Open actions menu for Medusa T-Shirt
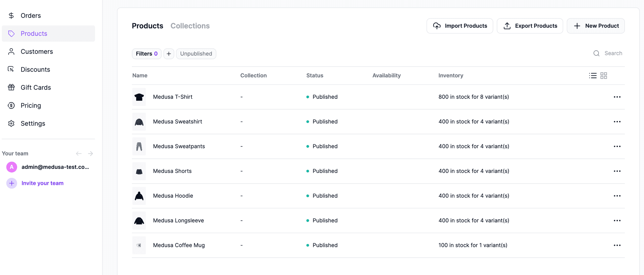The width and height of the screenshot is (644, 275). [617, 97]
